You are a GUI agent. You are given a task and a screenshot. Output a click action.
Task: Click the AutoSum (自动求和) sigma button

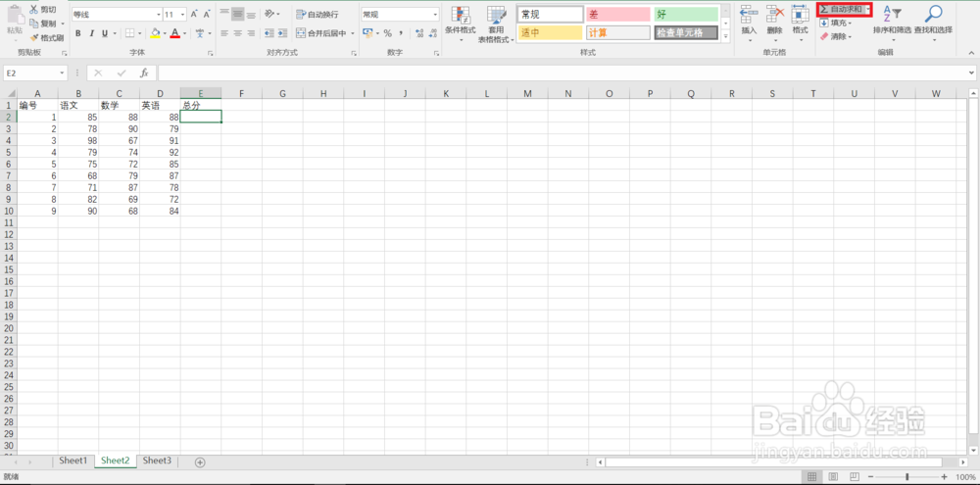(841, 10)
